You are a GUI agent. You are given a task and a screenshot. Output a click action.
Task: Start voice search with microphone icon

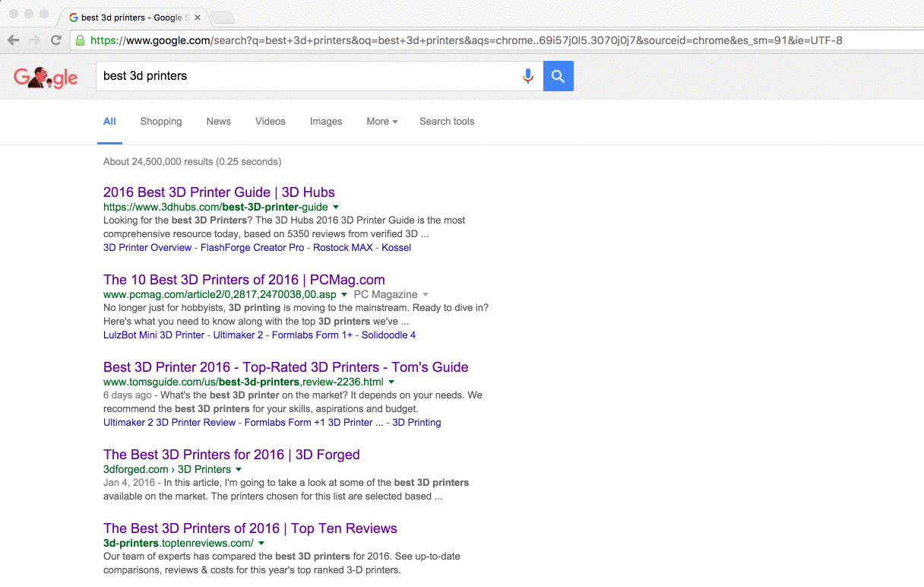[528, 76]
